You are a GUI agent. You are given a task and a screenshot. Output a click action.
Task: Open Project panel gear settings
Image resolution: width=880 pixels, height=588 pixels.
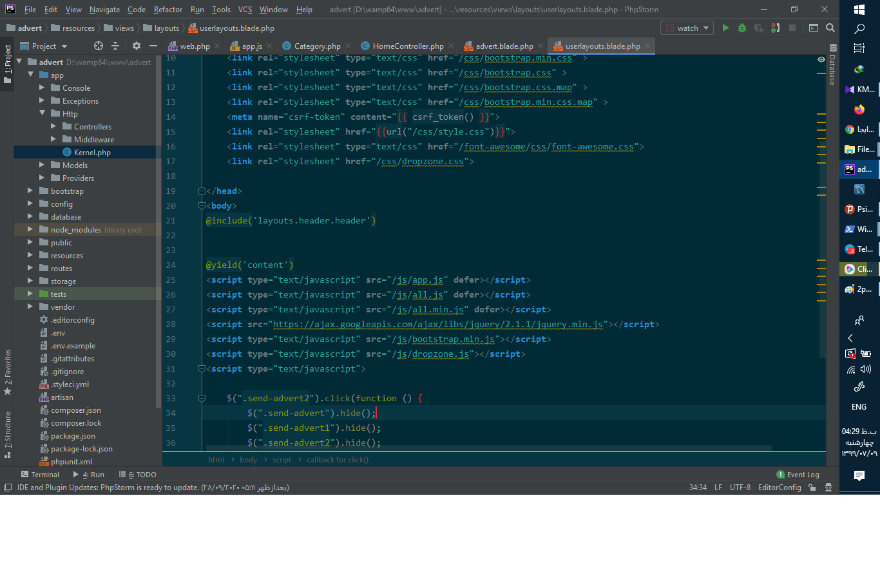[136, 46]
